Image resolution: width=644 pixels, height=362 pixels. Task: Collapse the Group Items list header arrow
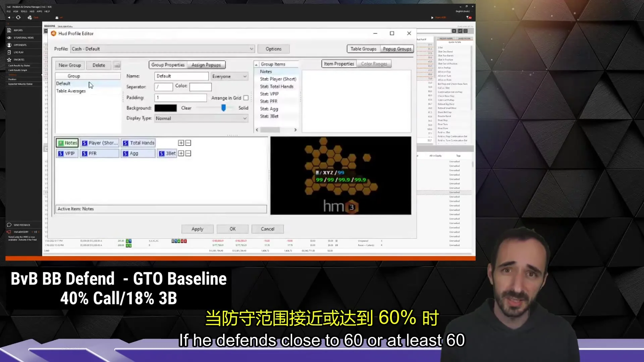(257, 64)
